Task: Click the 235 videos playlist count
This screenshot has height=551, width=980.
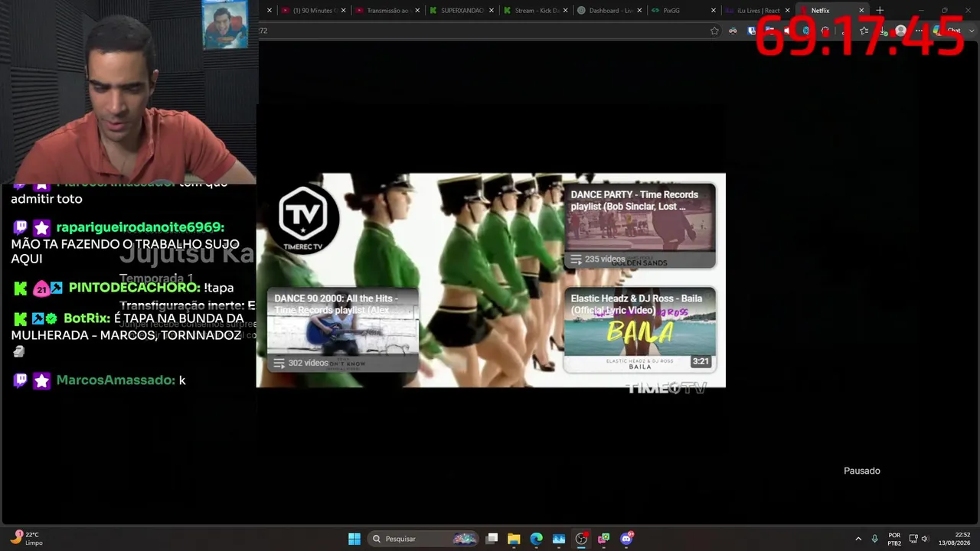Action: (x=605, y=259)
